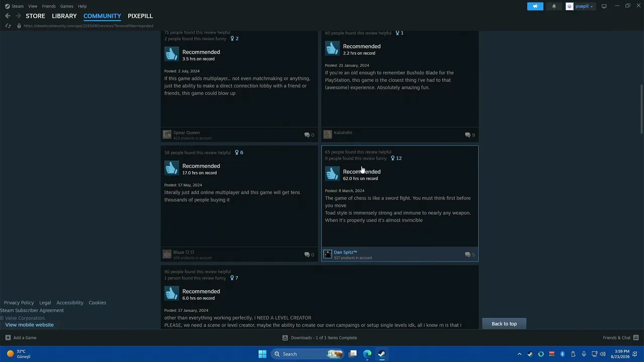Click the page URL address text
Image resolution: width=644 pixels, height=362 pixels.
(89, 26)
